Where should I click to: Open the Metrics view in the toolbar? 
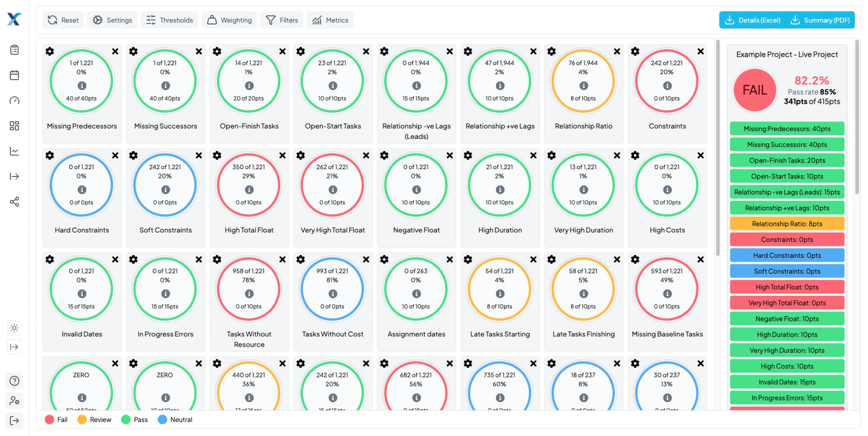(x=330, y=20)
